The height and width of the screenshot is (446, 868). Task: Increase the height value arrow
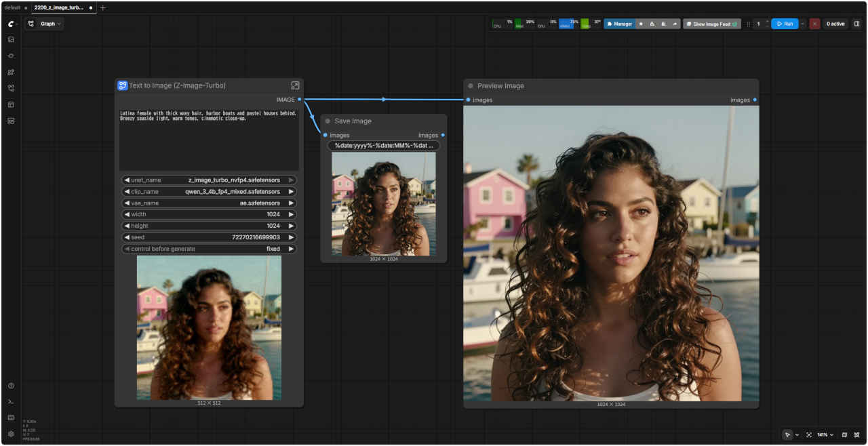coord(292,226)
